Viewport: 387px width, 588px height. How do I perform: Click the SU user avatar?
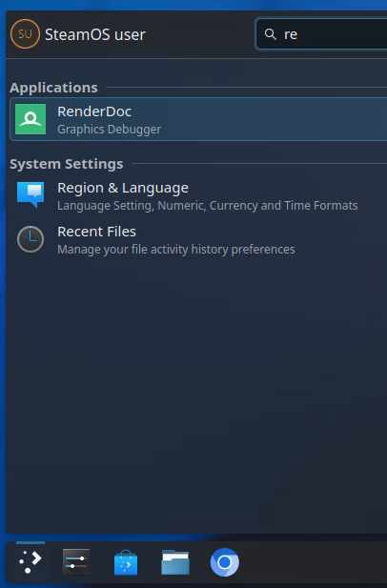pyautogui.click(x=25, y=34)
